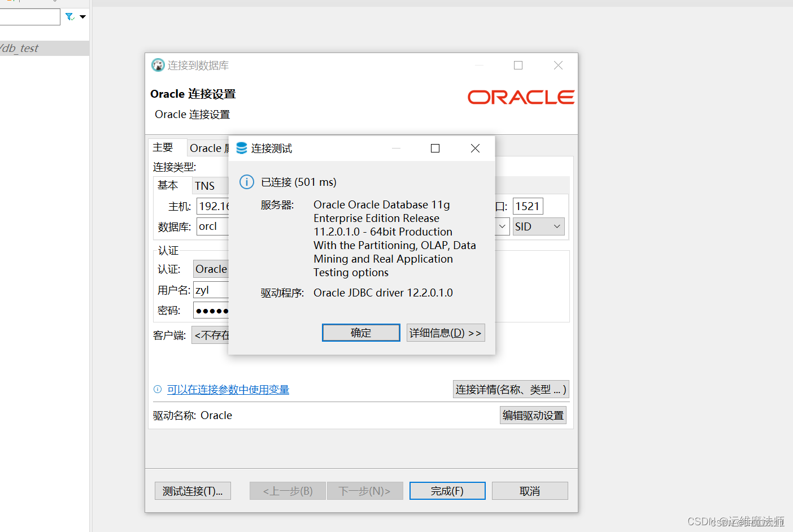The width and height of the screenshot is (793, 532).
Task: Click the disabled 下一步(N)> button
Action: (x=365, y=491)
